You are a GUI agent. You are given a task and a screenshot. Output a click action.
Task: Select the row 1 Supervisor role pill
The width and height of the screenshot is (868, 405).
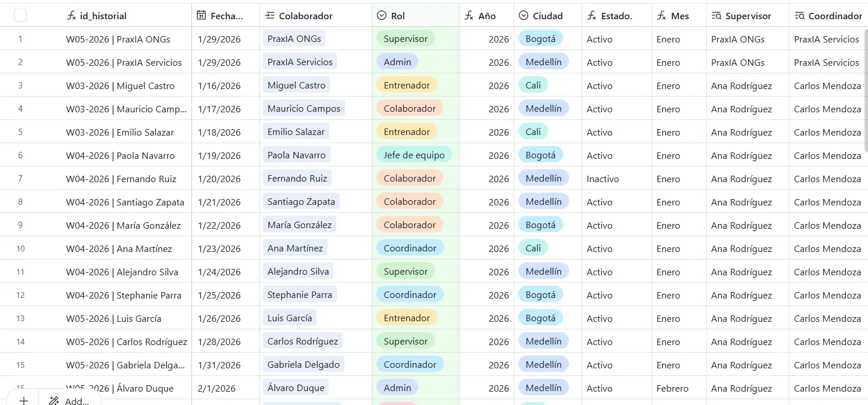coord(405,39)
